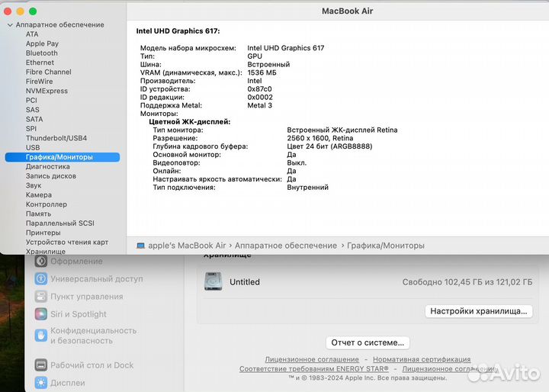Click the Цветной ЖК-дисплей heading

189,122
